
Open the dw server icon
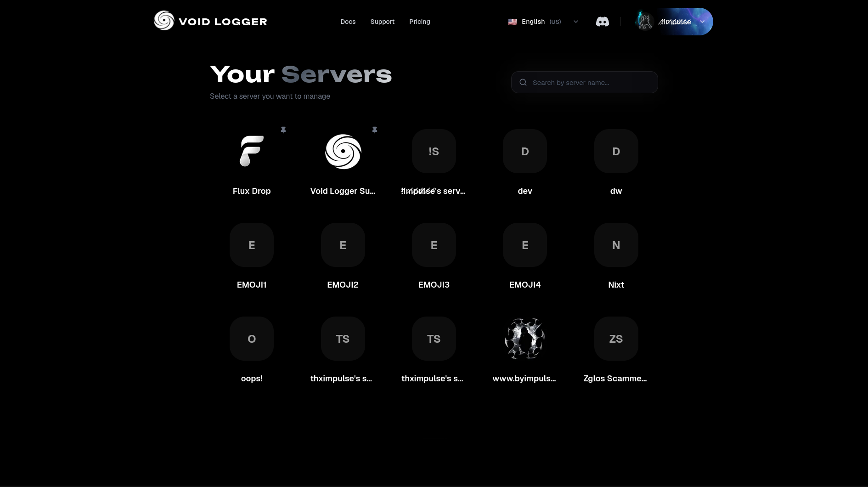coord(616,151)
